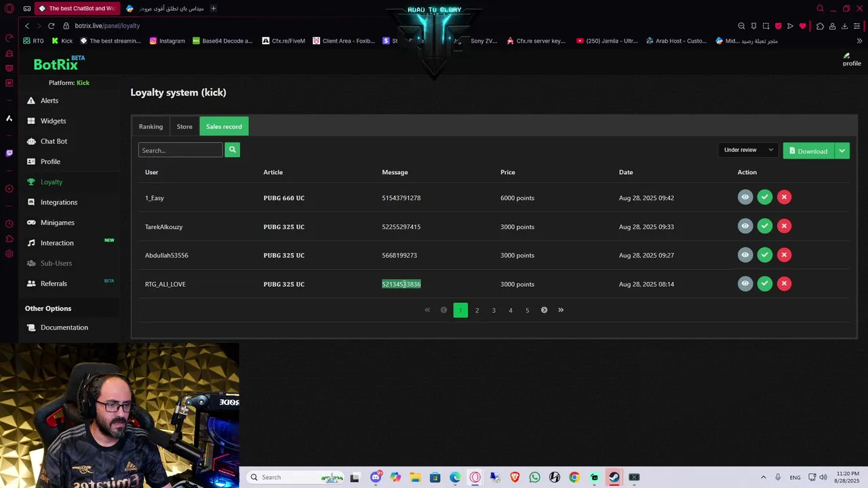Open Brave browser from the taskbar

(x=515, y=477)
